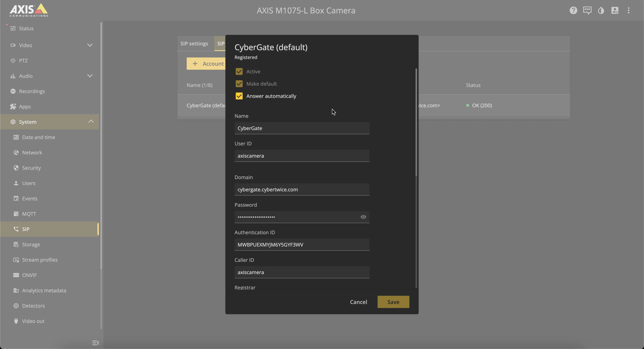The image size is (644, 349).
Task: Toggle the Active checkbox
Action: [239, 71]
